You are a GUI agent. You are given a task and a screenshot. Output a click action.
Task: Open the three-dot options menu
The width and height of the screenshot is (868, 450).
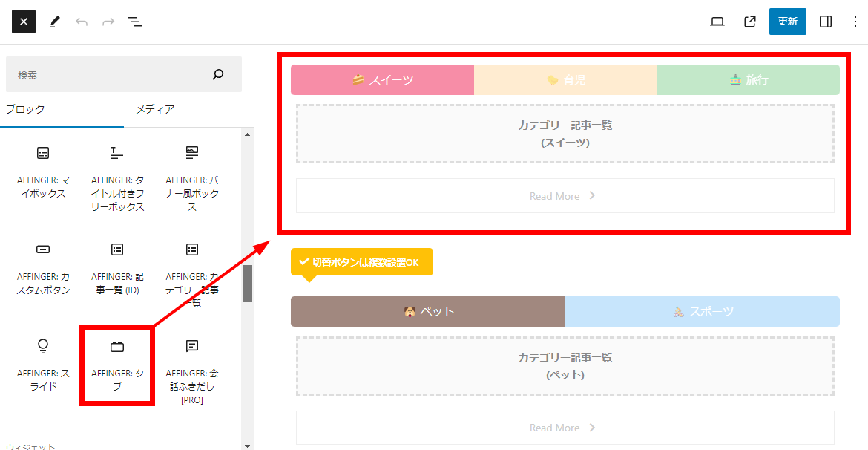click(855, 22)
